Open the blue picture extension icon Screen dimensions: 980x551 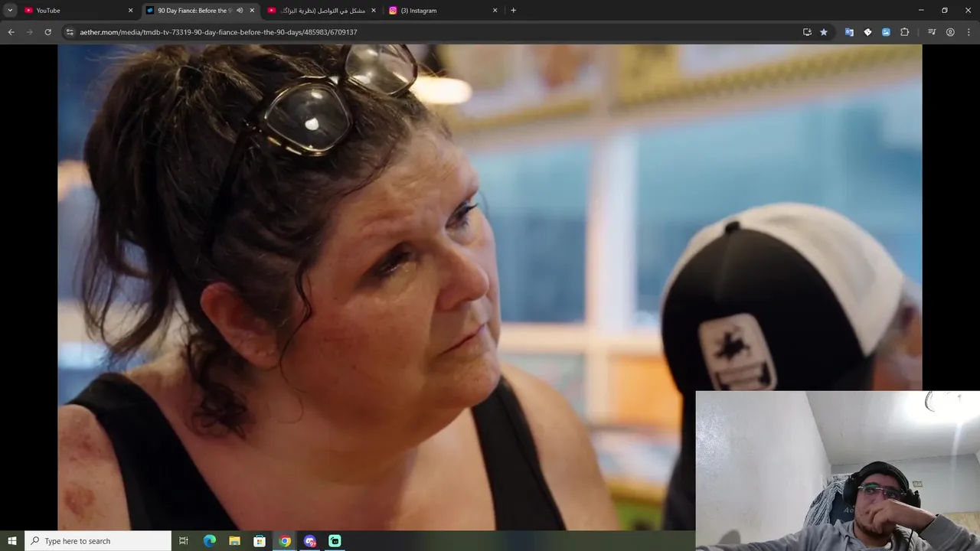coord(886,32)
